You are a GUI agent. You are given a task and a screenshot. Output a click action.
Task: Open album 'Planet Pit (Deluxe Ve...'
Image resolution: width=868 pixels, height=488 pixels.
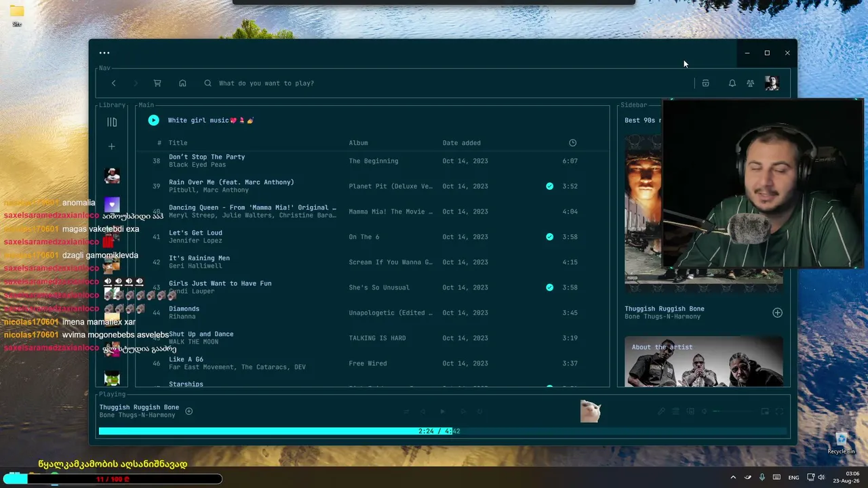click(391, 186)
